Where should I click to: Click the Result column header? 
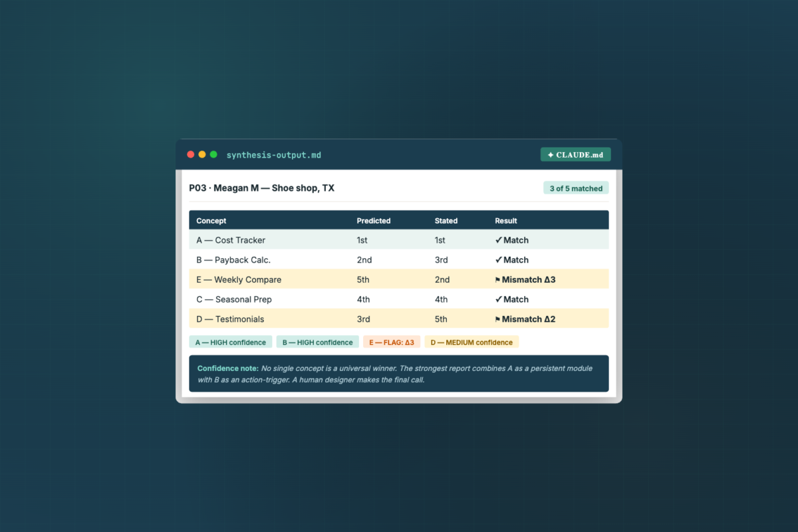[x=506, y=221]
